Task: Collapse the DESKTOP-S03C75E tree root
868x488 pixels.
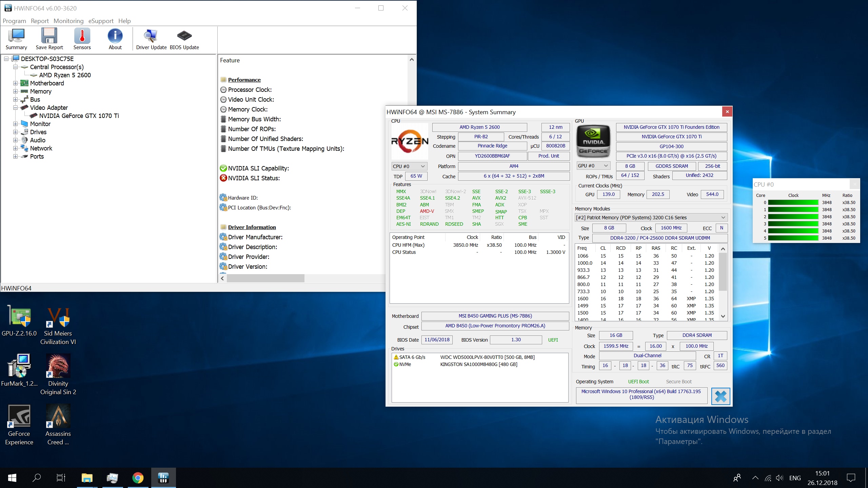Action: tap(6, 59)
